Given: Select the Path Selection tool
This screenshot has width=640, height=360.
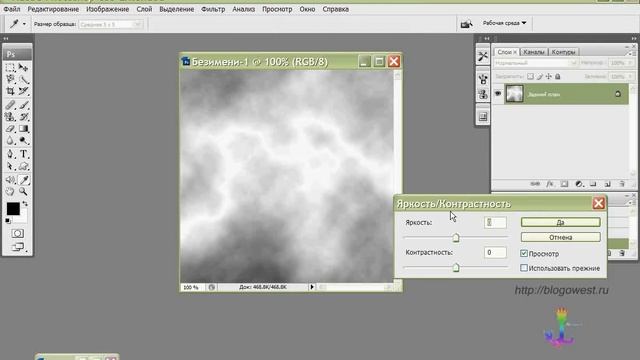Looking at the screenshot, I should point(10,166).
